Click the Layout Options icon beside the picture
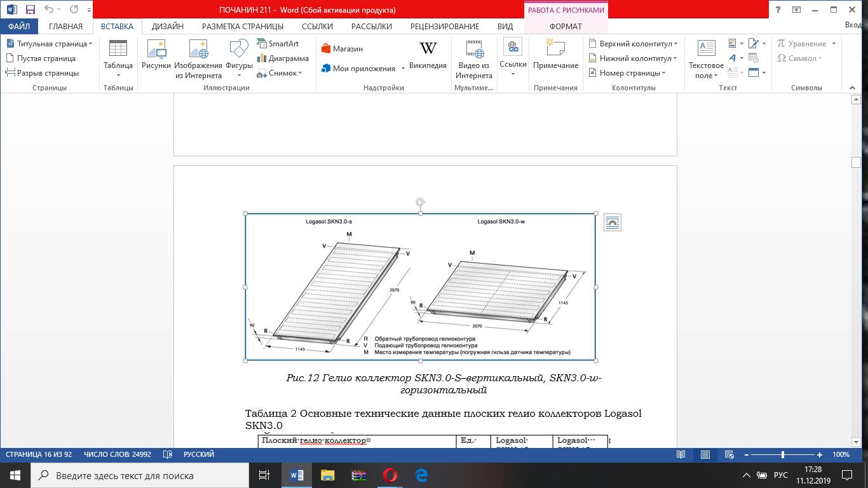 [612, 222]
